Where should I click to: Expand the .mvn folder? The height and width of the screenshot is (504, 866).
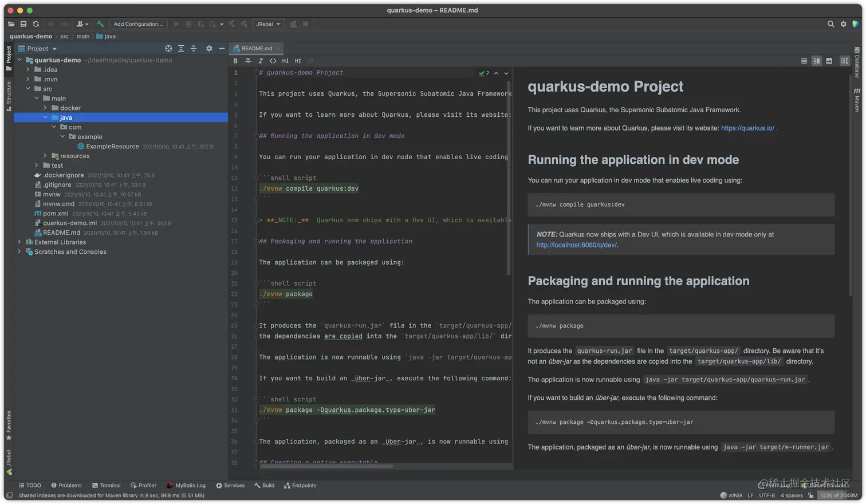tap(28, 79)
